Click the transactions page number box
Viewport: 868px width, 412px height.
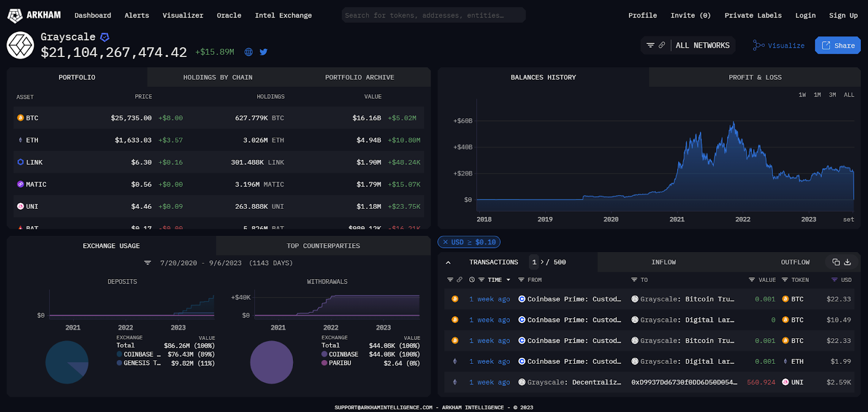tap(534, 262)
